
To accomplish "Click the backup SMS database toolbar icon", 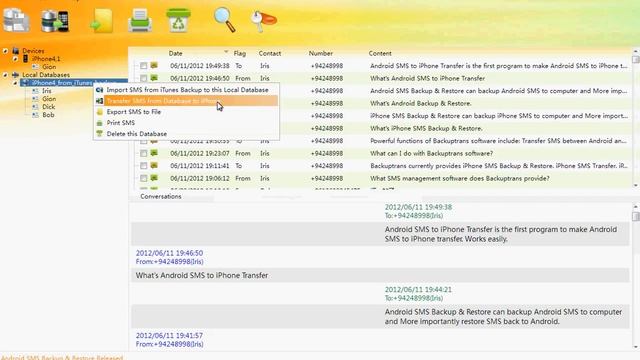I will pyautogui.click(x=16, y=20).
